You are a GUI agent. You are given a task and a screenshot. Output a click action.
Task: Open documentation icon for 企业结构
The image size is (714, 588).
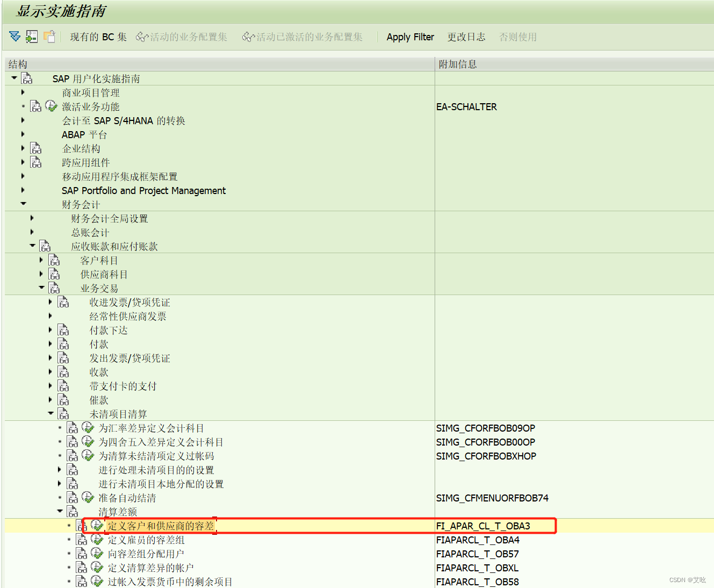click(x=36, y=148)
